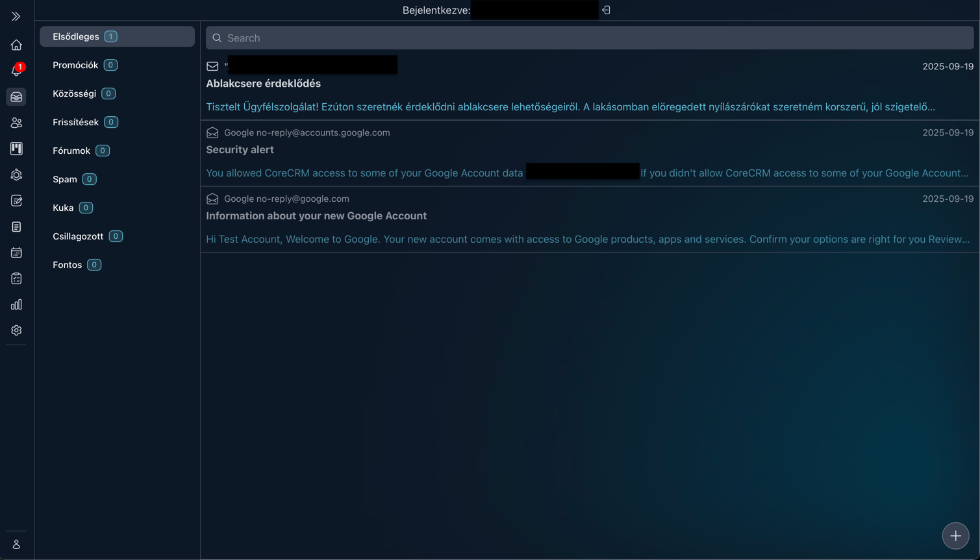Open the settings gear icon in sidebar
The image size is (980, 560).
(16, 330)
